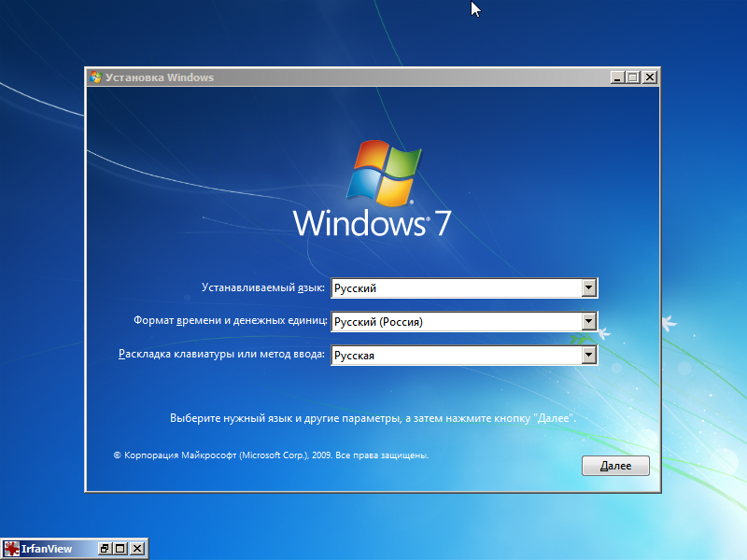Click the 'Русская' keyboard layout field
The image size is (747, 560).
pos(458,355)
